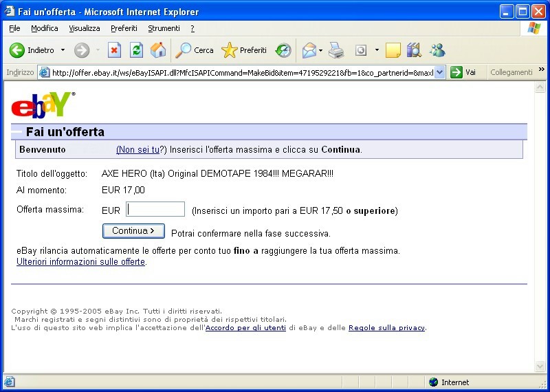Click the copyright text '1995-2005 eBay Inc.'
Screen dimensions: 550x392
click(x=100, y=312)
